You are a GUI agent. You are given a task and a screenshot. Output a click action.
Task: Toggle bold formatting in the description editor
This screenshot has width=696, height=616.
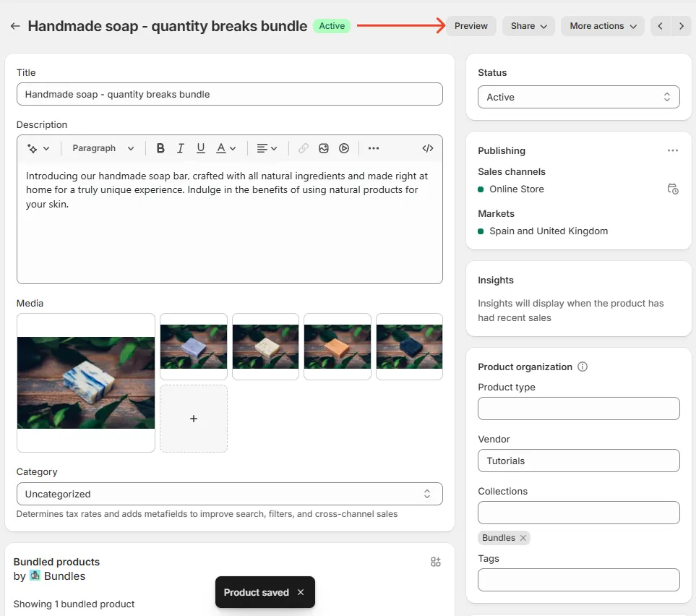click(160, 148)
